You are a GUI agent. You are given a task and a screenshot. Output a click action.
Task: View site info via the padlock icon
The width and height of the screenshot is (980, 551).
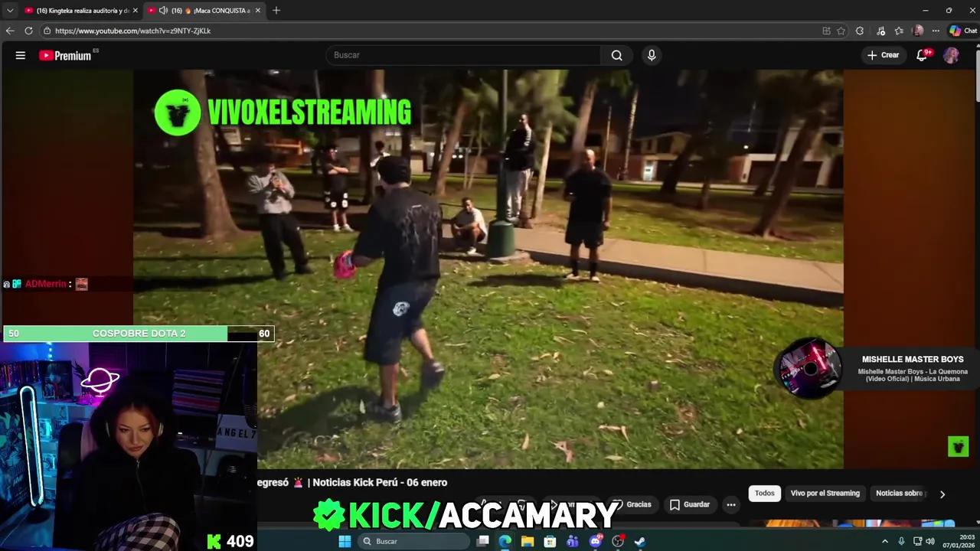(x=47, y=31)
